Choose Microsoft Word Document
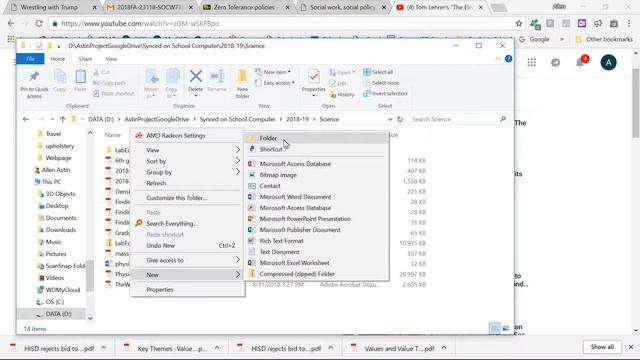Screen dimensions: 640x360 316,197
